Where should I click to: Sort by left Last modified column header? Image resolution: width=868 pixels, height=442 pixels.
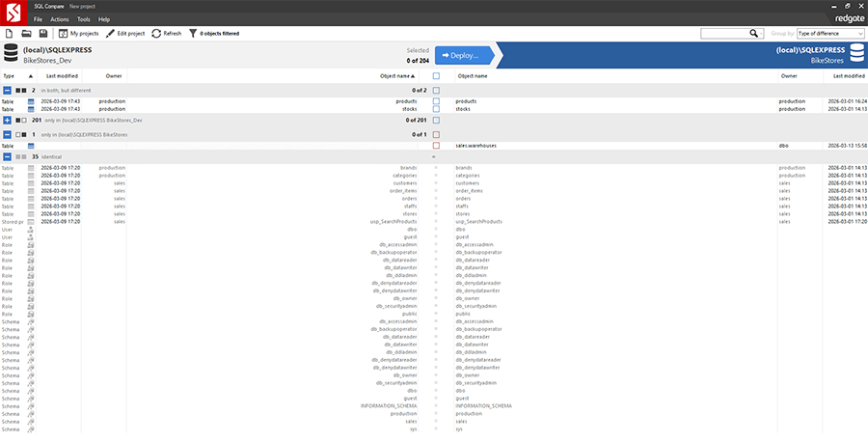pyautogui.click(x=62, y=75)
